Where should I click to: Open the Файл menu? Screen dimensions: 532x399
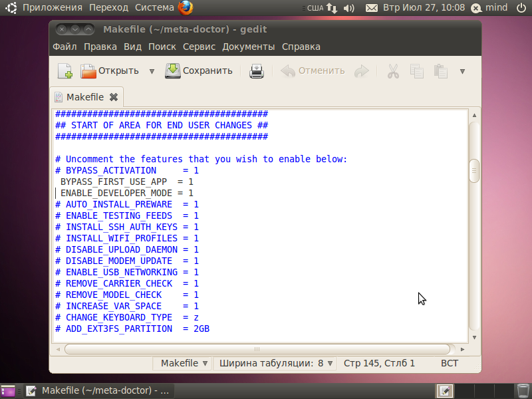tap(65, 47)
